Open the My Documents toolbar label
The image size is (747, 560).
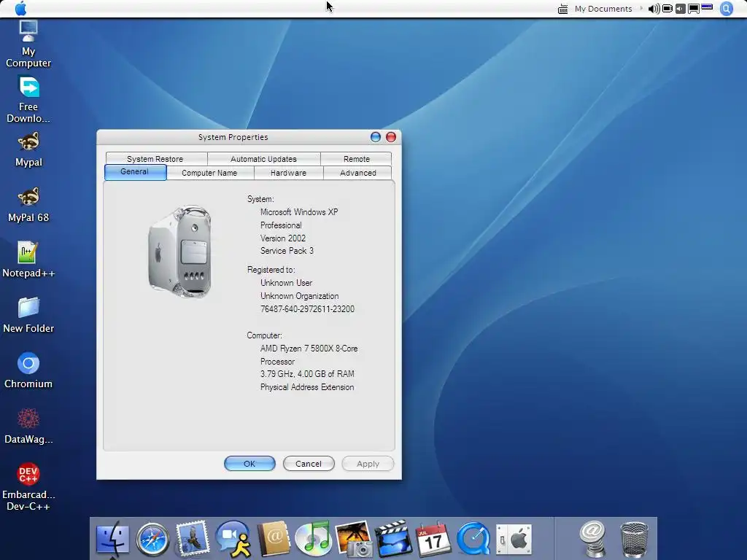tap(603, 9)
